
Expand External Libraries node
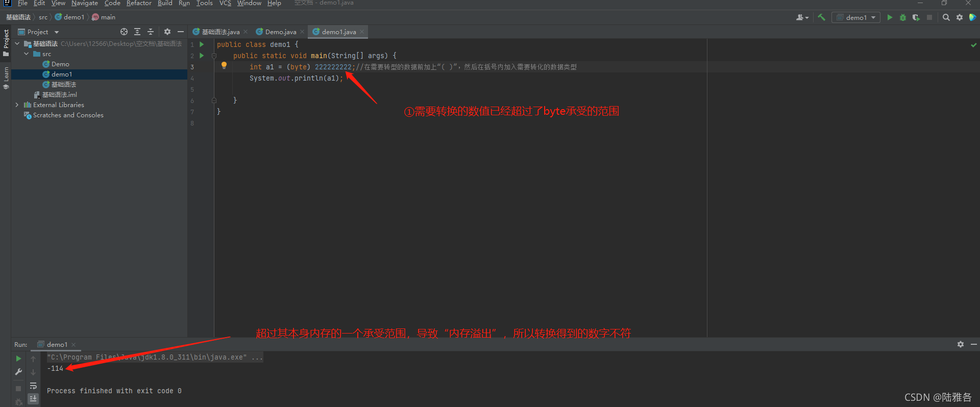[x=17, y=105]
